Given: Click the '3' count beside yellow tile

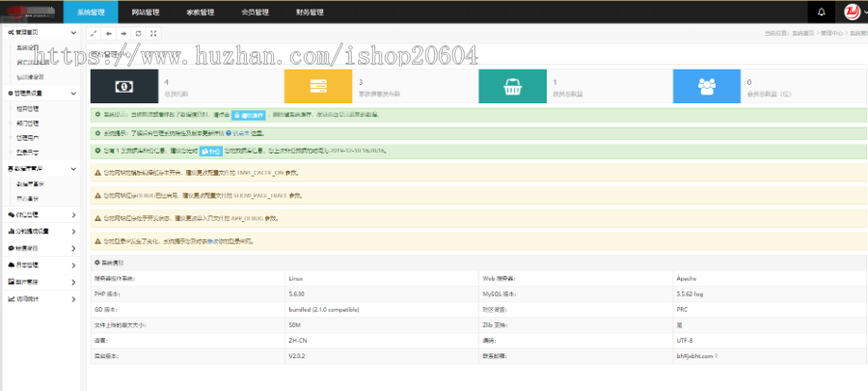Looking at the screenshot, I should [x=361, y=82].
